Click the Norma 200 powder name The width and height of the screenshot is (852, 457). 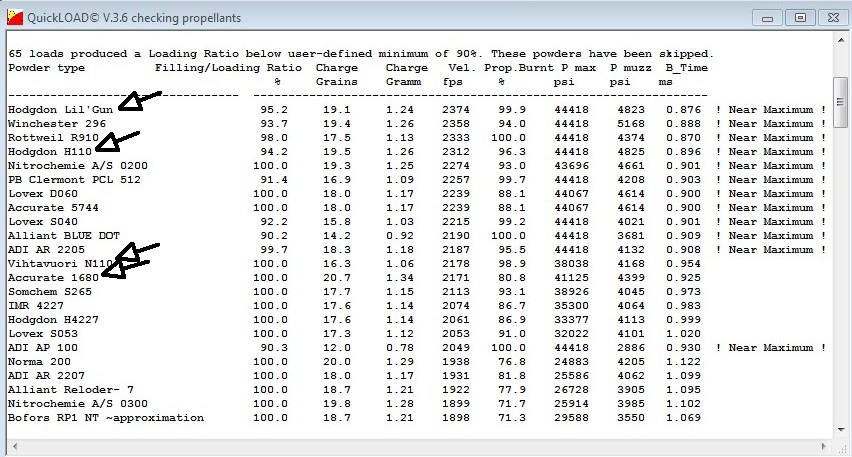[x=39, y=362]
